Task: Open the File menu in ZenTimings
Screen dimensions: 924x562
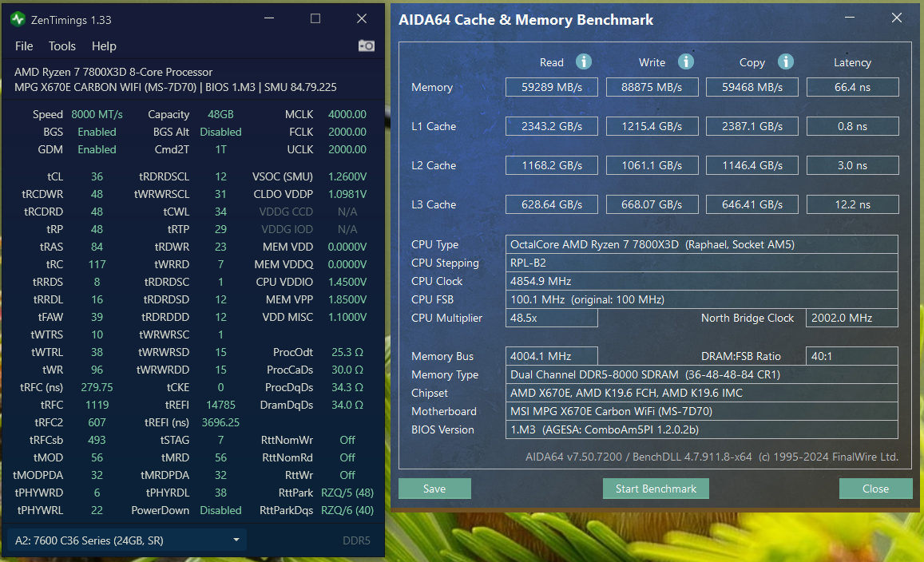Action: click(24, 46)
